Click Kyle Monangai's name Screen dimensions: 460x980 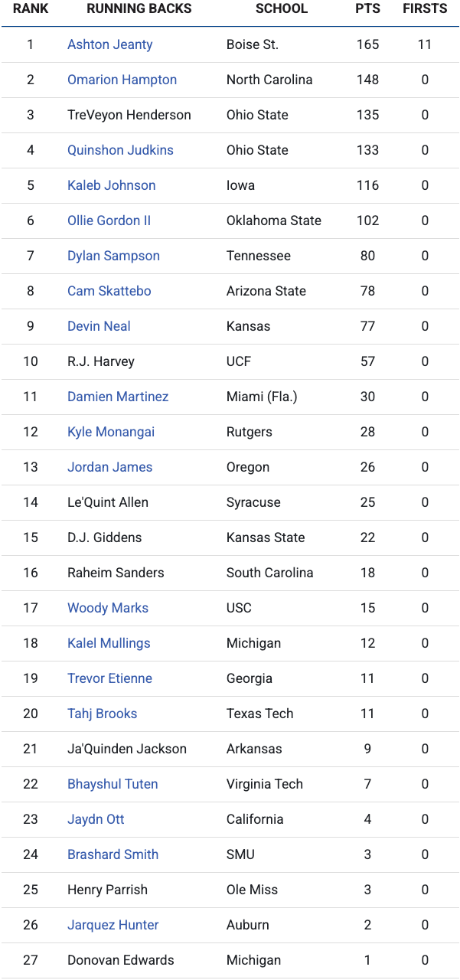coord(111,432)
